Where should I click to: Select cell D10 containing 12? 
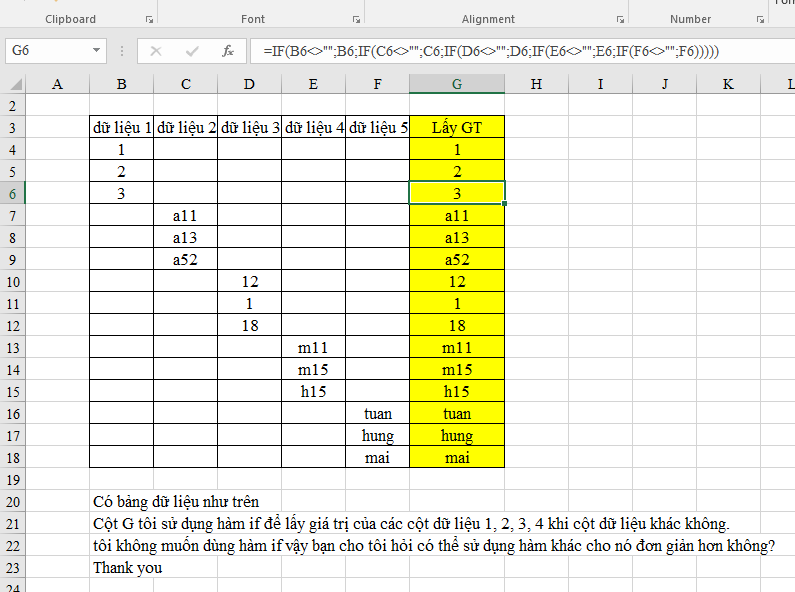pos(249,282)
